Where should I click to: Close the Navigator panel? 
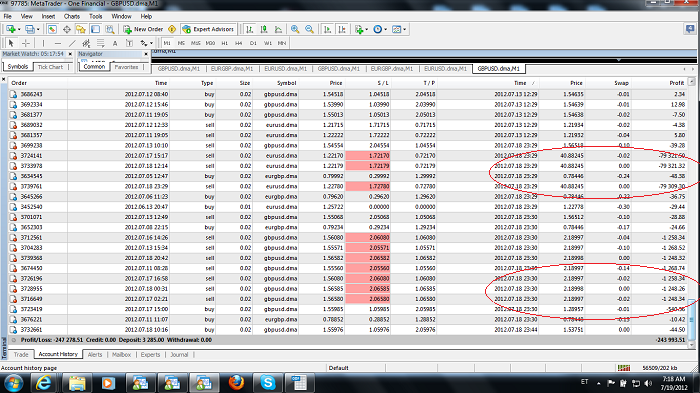pyautogui.click(x=146, y=54)
